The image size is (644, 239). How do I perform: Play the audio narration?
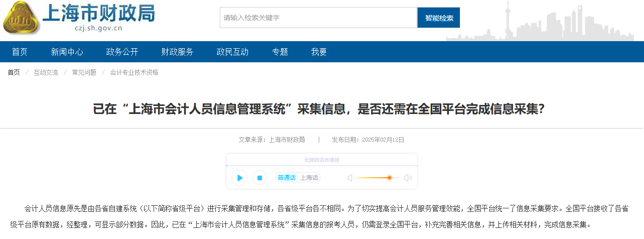pos(239,178)
